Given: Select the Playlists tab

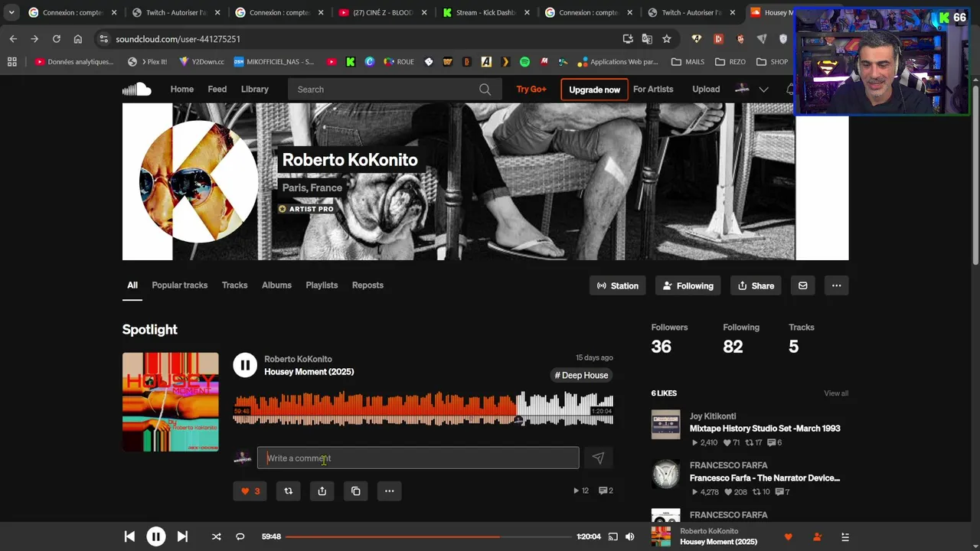Looking at the screenshot, I should (x=322, y=285).
